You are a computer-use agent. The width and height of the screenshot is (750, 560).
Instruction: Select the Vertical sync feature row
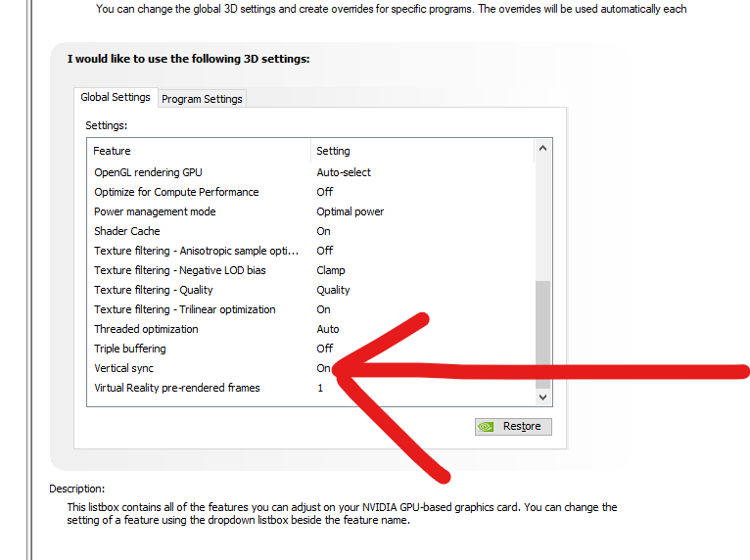click(x=313, y=368)
